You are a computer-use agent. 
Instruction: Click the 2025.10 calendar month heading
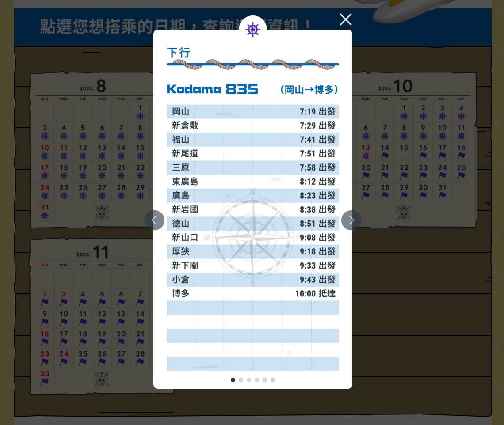395,86
